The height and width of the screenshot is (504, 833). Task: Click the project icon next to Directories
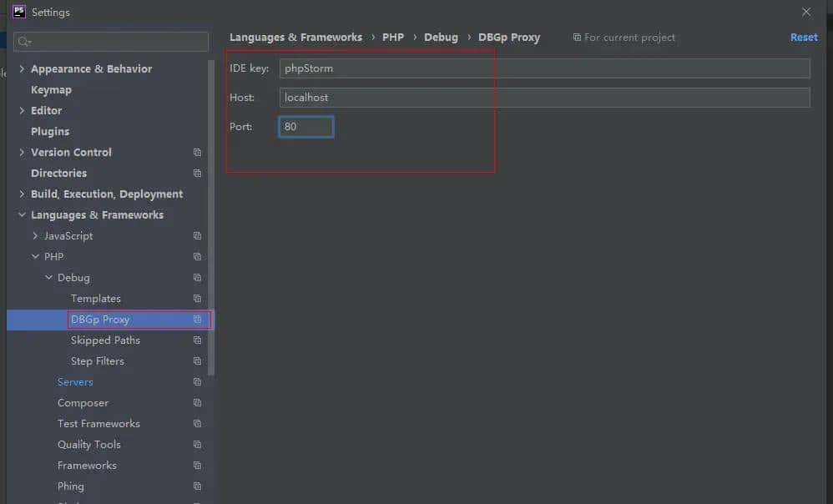click(197, 173)
